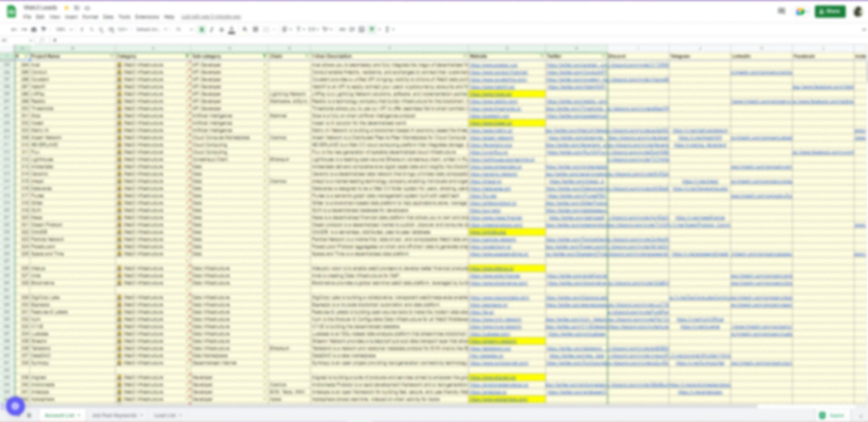Open the Extensions menu
868x422 pixels.
pyautogui.click(x=147, y=17)
